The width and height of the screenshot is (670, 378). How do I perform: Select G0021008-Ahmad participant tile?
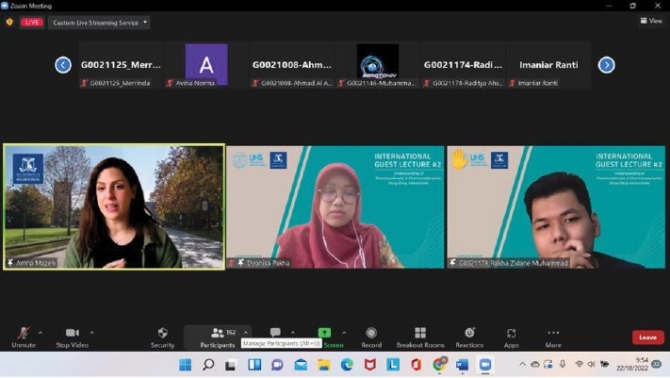[x=292, y=65]
